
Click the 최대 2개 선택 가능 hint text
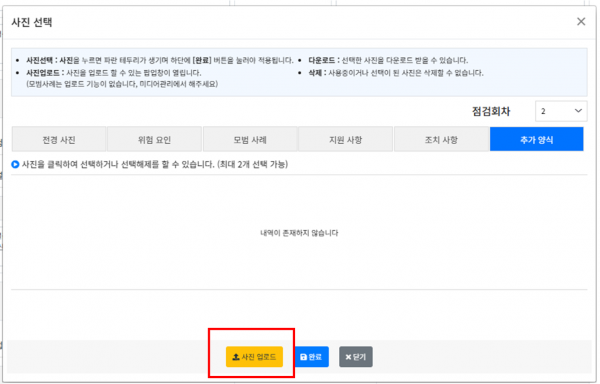pos(253,165)
